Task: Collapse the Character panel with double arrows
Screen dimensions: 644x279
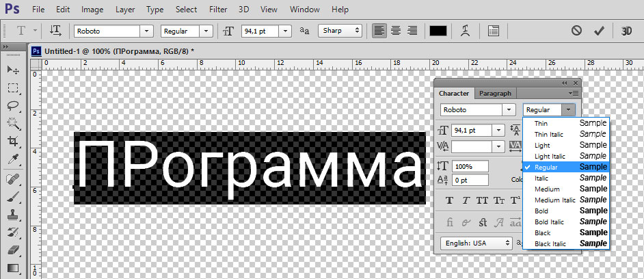Action: click(565, 83)
